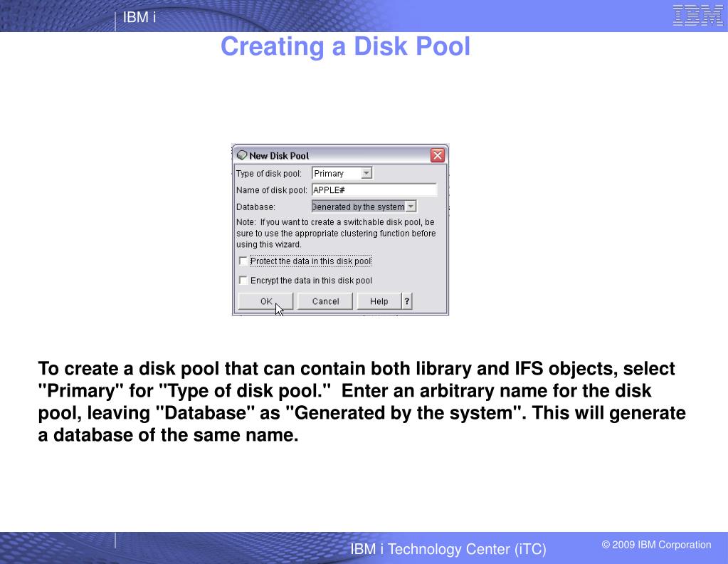Click the 'Creating a Disk Pool' heading

click(345, 46)
